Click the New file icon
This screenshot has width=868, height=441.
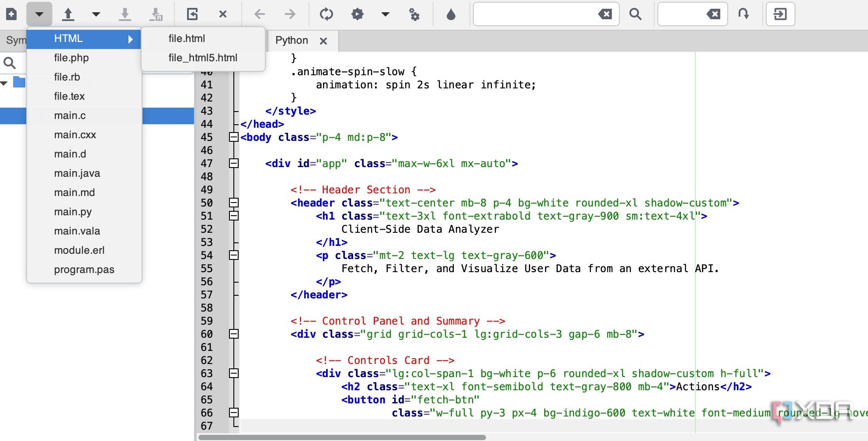(11, 14)
